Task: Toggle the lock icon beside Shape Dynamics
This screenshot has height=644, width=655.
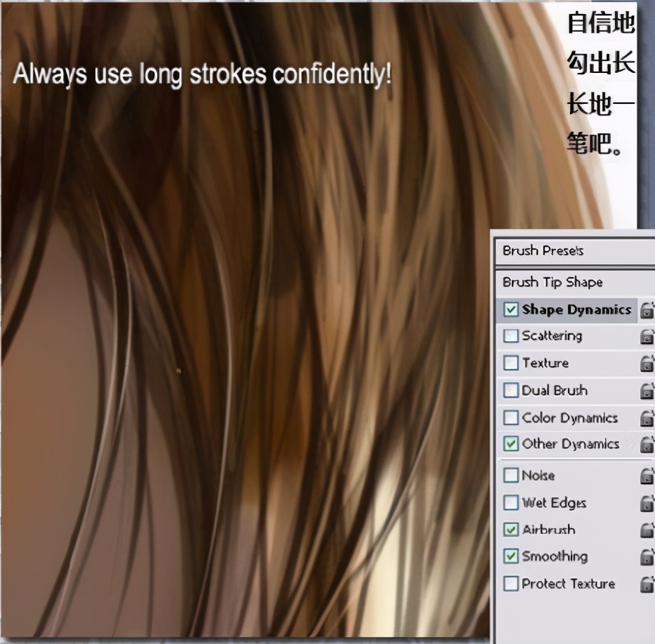Action: 647,310
